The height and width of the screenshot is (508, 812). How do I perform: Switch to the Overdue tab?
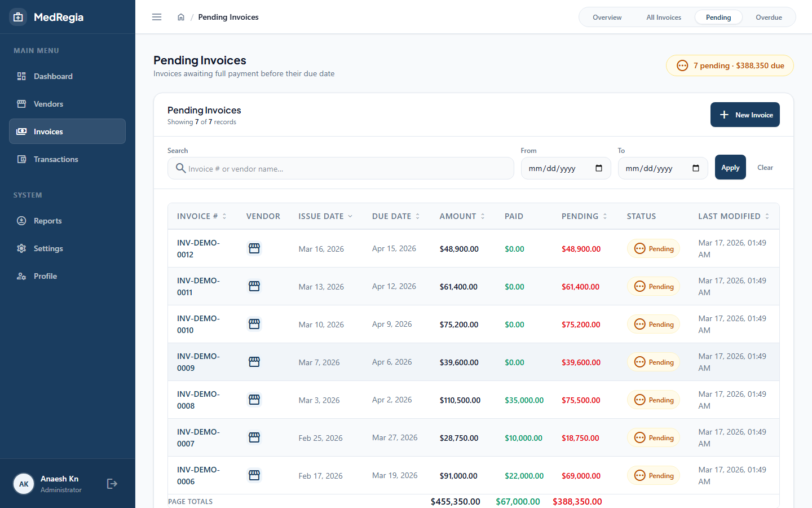pyautogui.click(x=769, y=17)
